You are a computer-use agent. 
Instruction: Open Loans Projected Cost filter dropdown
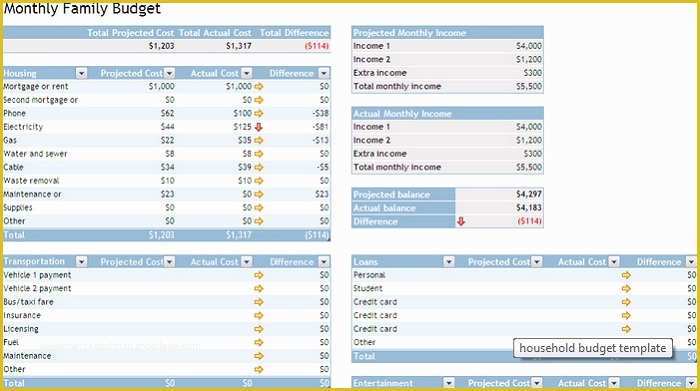pos(537,262)
